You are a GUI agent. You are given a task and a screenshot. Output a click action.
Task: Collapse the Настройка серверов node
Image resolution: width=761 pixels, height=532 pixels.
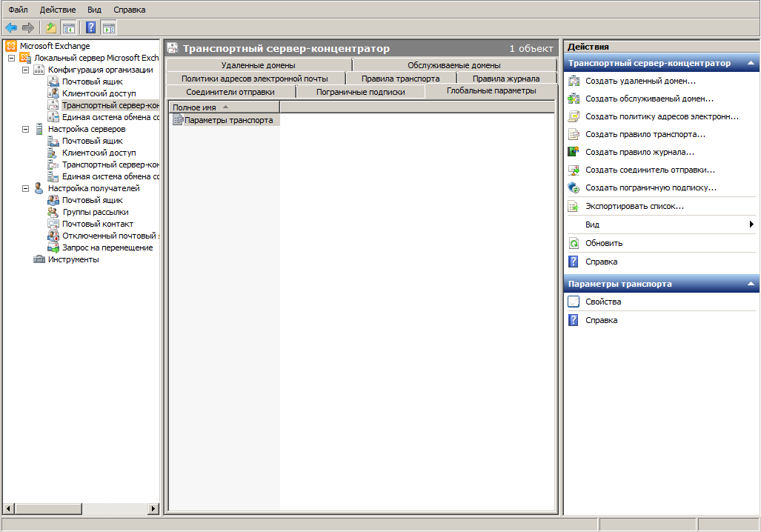[x=26, y=129]
